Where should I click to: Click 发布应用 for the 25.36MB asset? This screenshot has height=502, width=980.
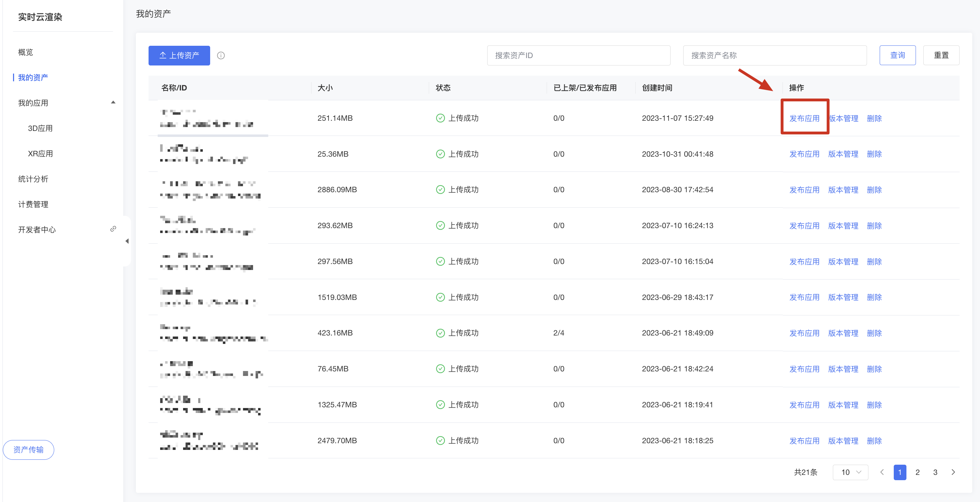click(804, 154)
